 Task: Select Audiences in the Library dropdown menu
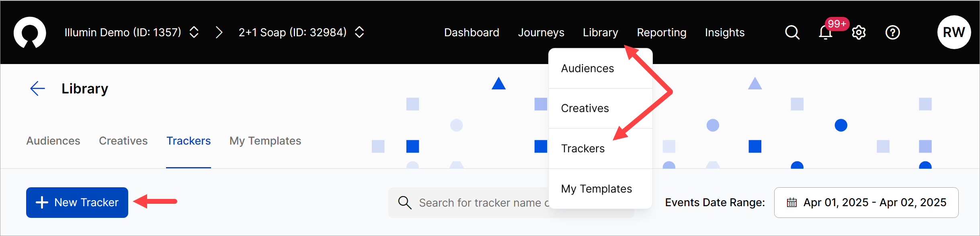pos(587,68)
